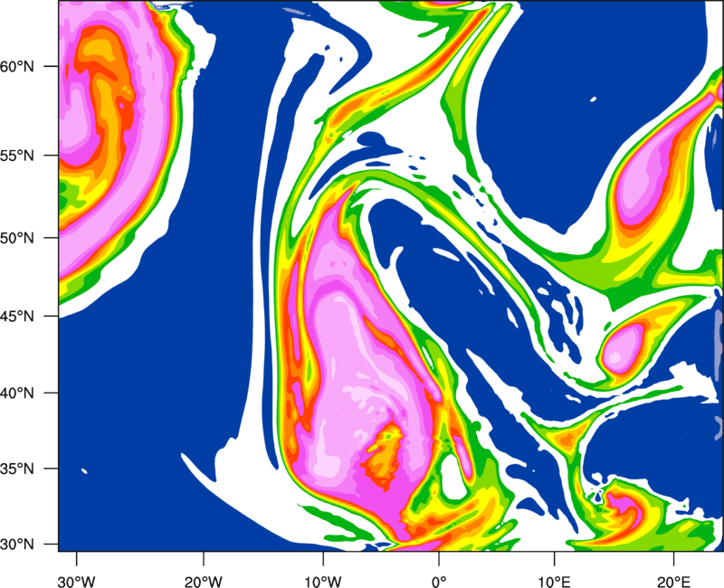Screen dimensions: 724x588
Task: Click the 10°E longitude label
Action: click(x=554, y=581)
